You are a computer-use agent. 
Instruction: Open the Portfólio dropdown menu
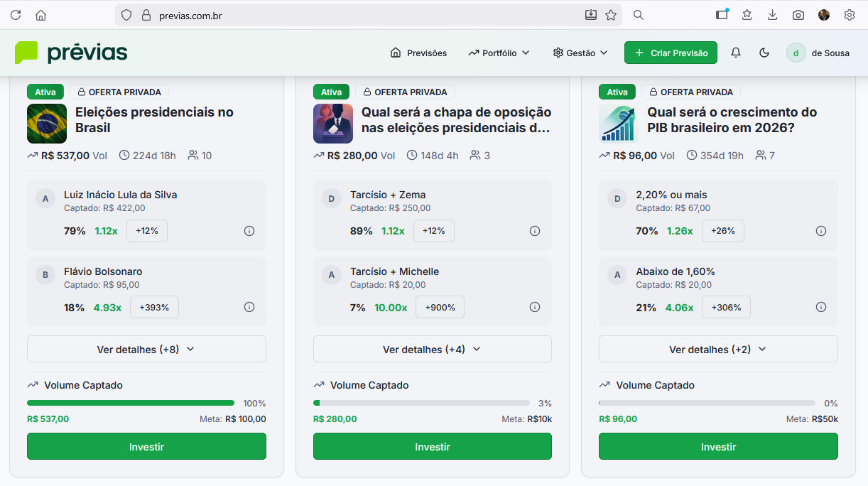499,53
